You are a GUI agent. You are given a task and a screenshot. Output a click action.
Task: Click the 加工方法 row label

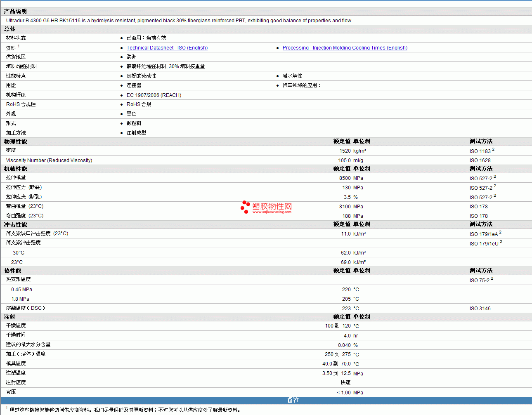(16, 133)
